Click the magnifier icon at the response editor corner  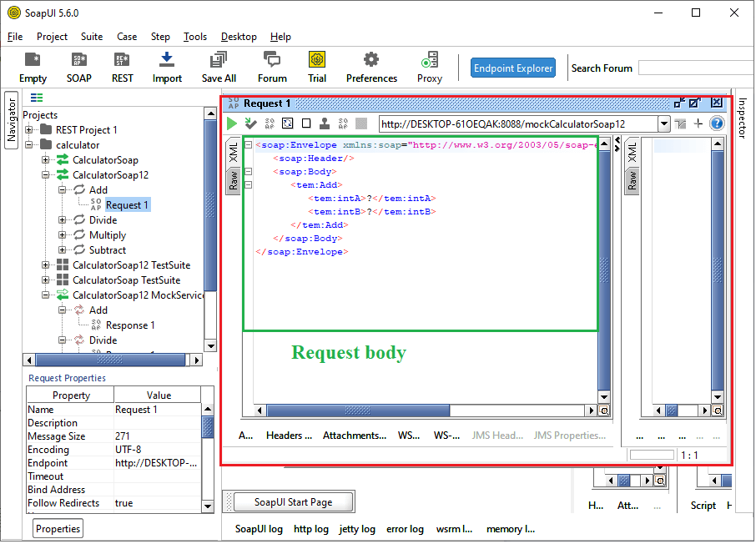point(718,411)
